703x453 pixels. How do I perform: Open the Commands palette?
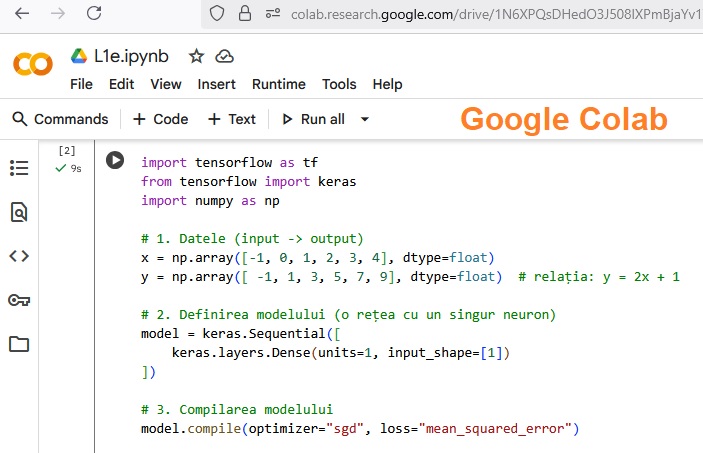coord(60,119)
